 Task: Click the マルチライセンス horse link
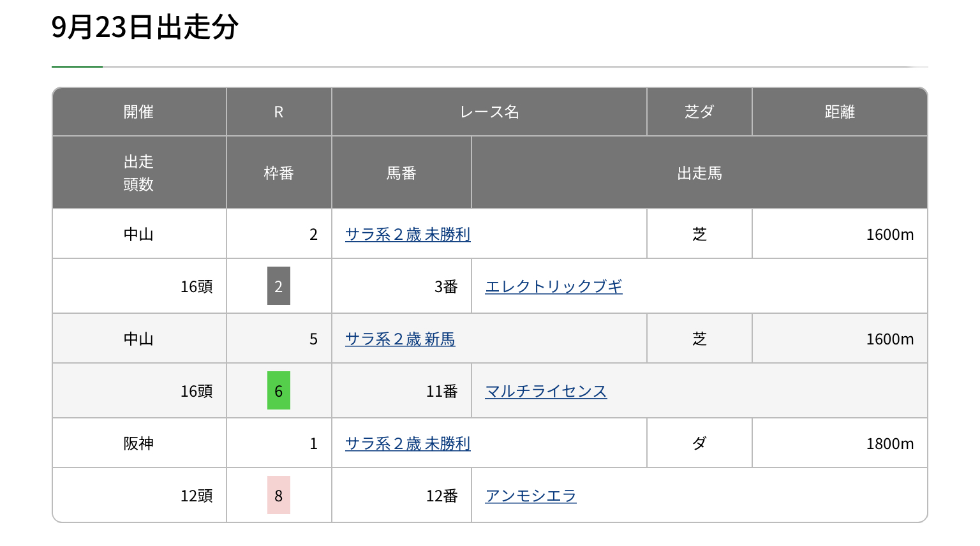click(x=546, y=392)
